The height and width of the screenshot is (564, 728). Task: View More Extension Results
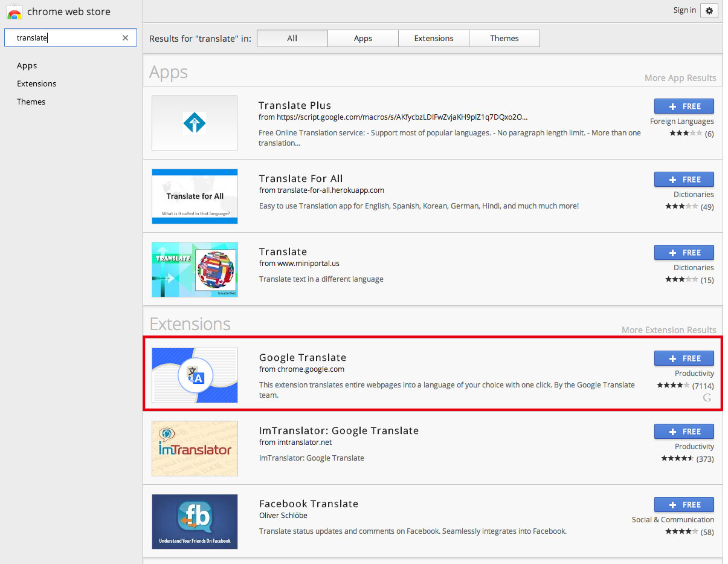(x=669, y=330)
